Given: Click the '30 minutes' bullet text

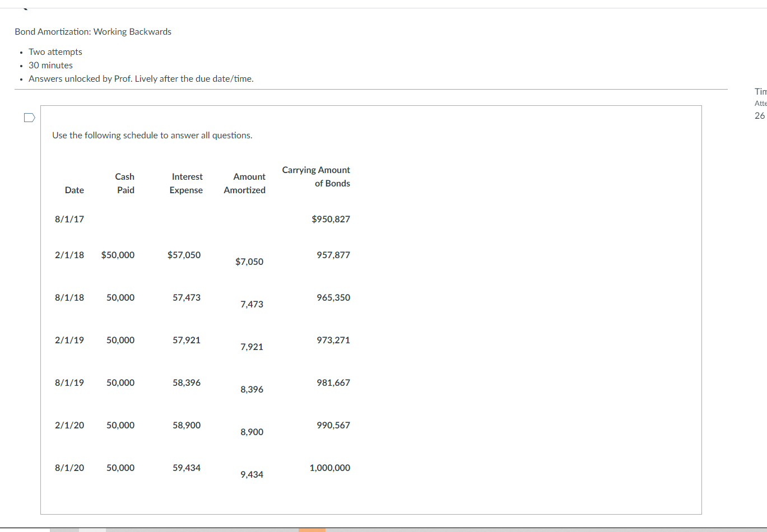Looking at the screenshot, I should (51, 66).
